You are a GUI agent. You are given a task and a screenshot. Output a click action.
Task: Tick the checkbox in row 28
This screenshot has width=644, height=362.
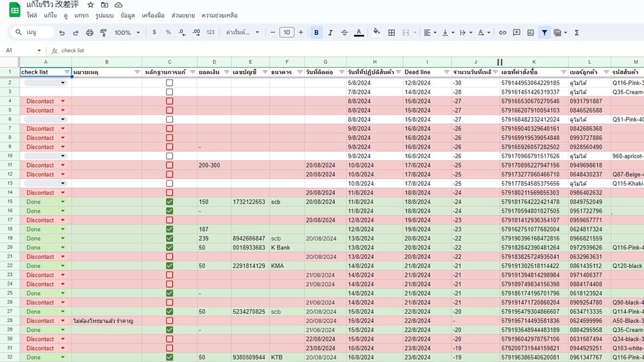point(169,320)
